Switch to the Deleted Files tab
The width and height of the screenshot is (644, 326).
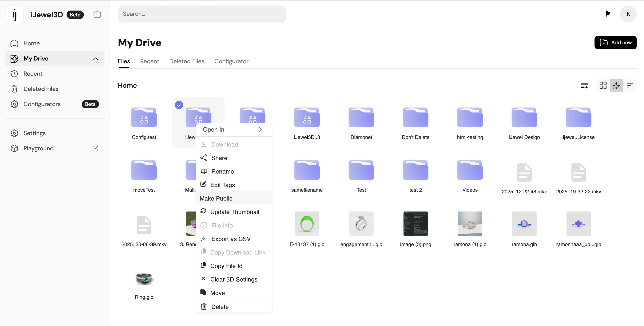(187, 61)
